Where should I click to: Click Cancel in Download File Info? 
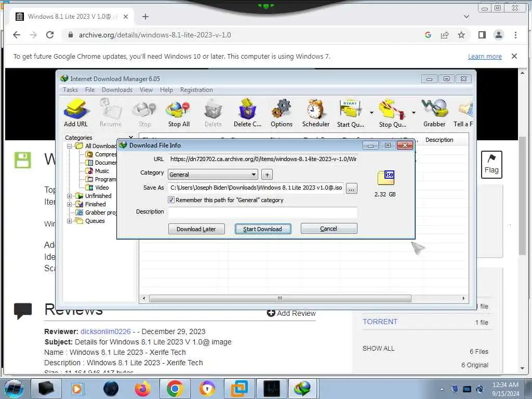[x=328, y=229]
